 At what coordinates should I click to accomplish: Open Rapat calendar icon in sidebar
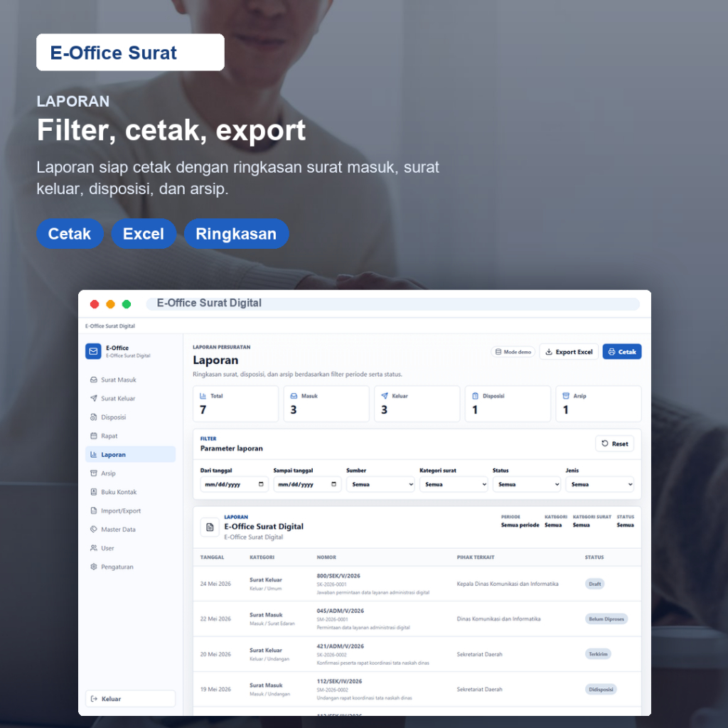[x=93, y=436]
